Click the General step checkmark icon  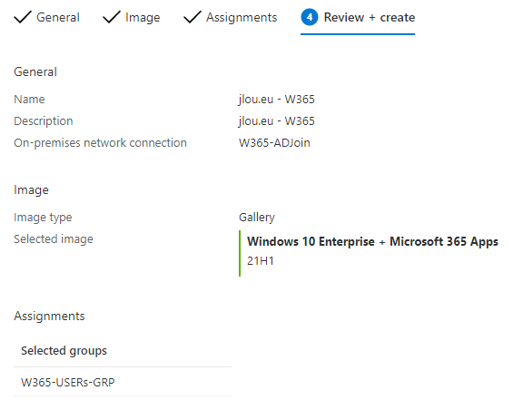pyautogui.click(x=23, y=17)
